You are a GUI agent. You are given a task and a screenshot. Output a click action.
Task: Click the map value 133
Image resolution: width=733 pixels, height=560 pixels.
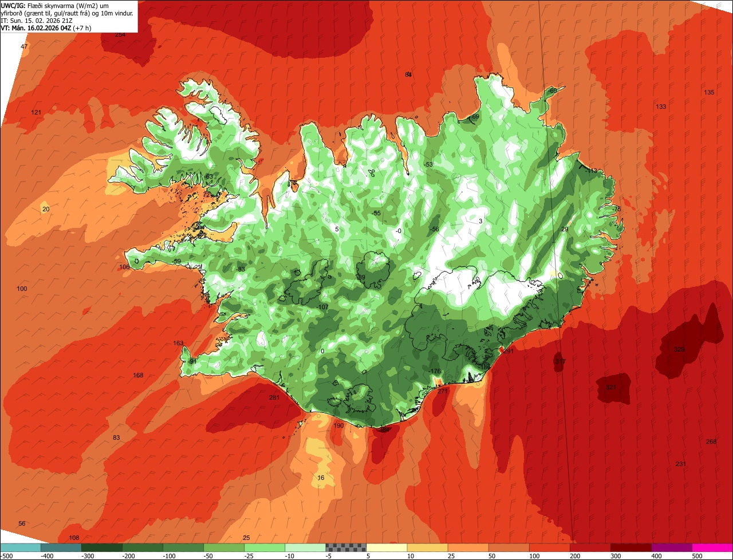tap(661, 107)
